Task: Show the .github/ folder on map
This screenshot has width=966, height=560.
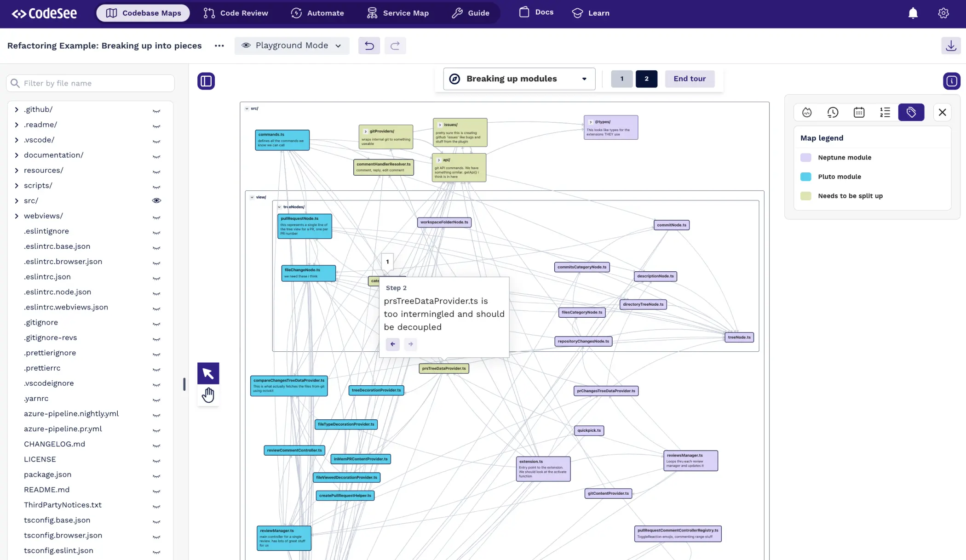Action: pyautogui.click(x=156, y=110)
